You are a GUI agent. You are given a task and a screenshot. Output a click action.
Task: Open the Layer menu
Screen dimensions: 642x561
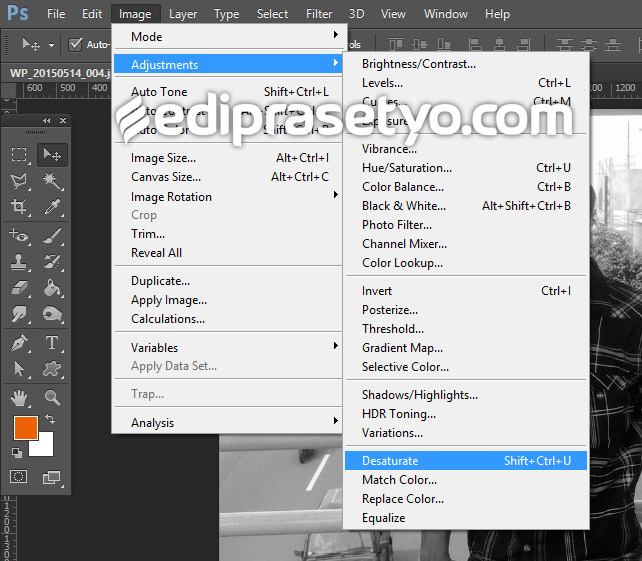[183, 14]
